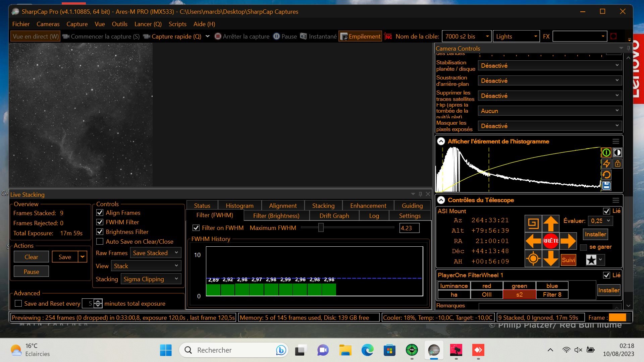Open the Stacking Sigma Clipping dropdown
The height and width of the screenshot is (362, 644).
tap(151, 279)
